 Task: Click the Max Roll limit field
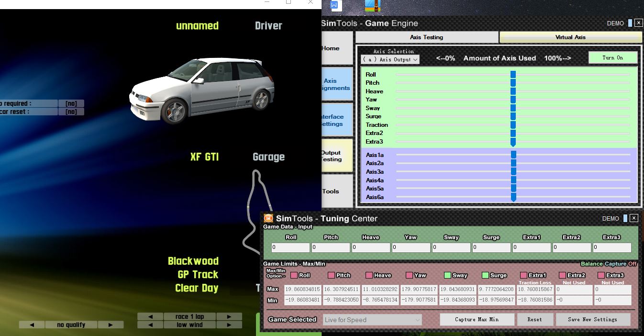tap(303, 290)
